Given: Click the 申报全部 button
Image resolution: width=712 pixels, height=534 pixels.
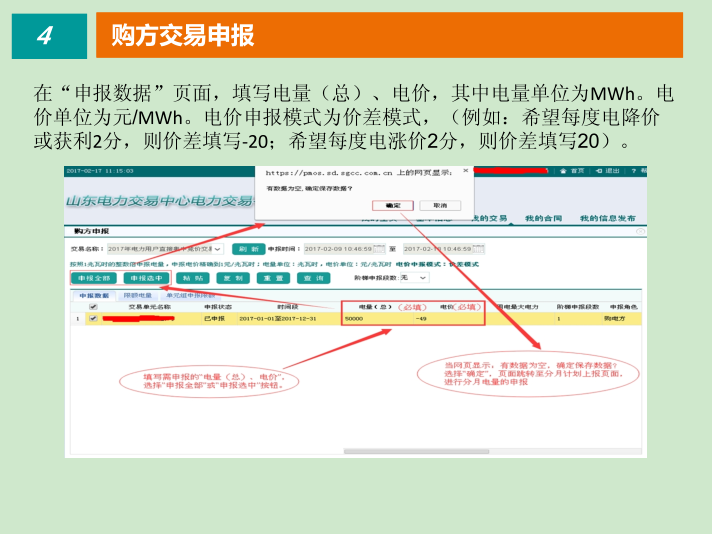Looking at the screenshot, I should click(x=92, y=278).
